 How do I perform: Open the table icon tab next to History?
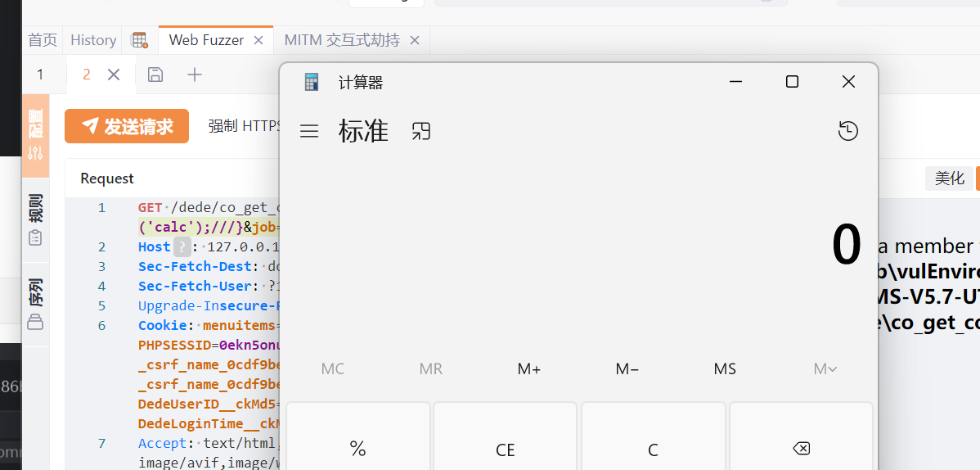click(x=139, y=40)
